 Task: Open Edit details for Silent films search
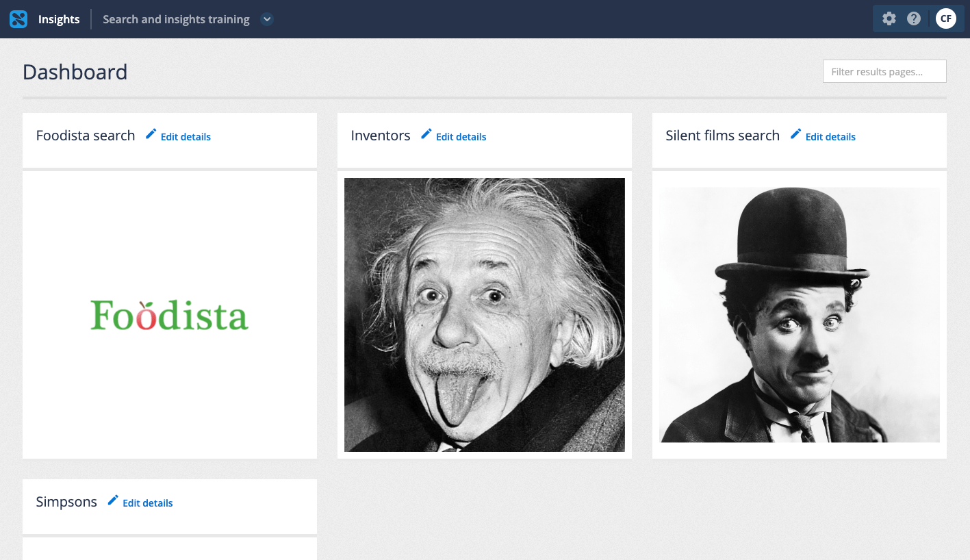831,136
